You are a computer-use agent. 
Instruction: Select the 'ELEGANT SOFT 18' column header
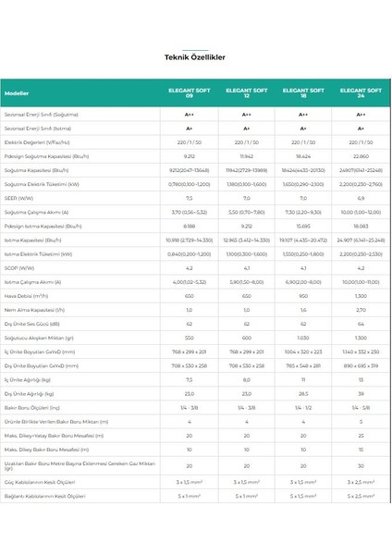pyautogui.click(x=303, y=93)
